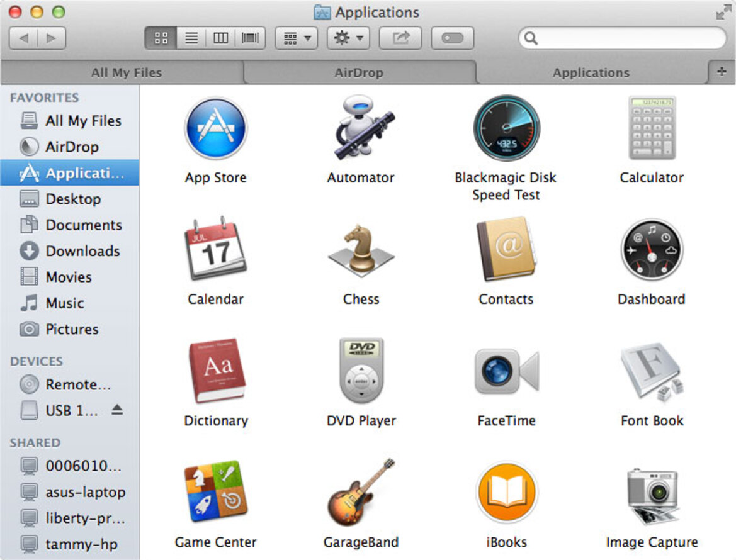The width and height of the screenshot is (736, 560).
Task: Open the App Store application icon
Action: coord(216,128)
